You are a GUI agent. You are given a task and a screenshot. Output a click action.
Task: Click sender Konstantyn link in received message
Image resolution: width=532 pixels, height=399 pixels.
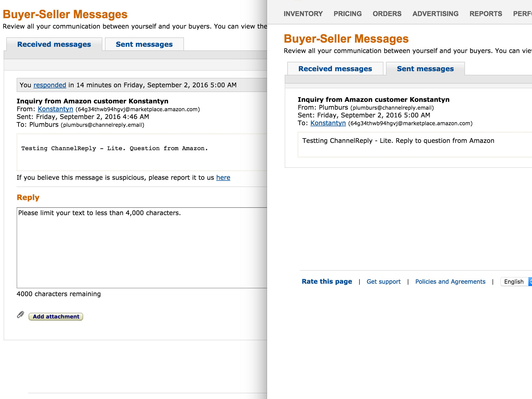click(55, 109)
